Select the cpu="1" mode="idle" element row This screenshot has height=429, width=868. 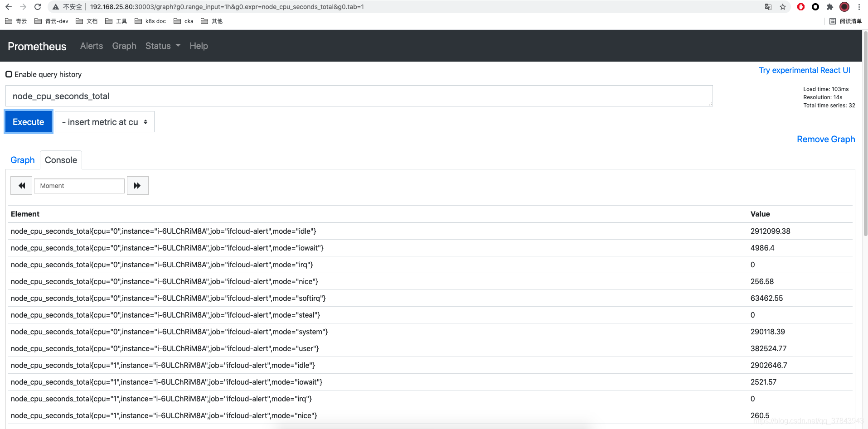click(x=430, y=365)
